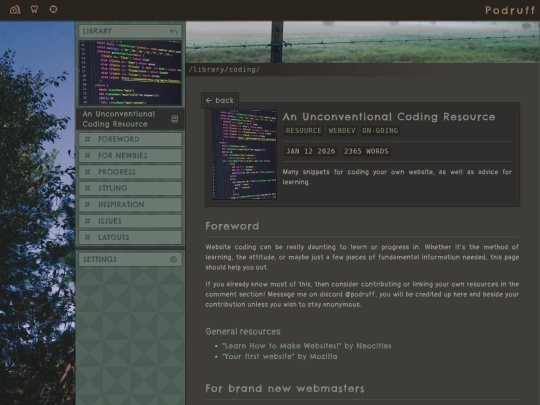Viewport: 540px width, 405px height.
Task: Go back using the back button
Action: [220, 101]
